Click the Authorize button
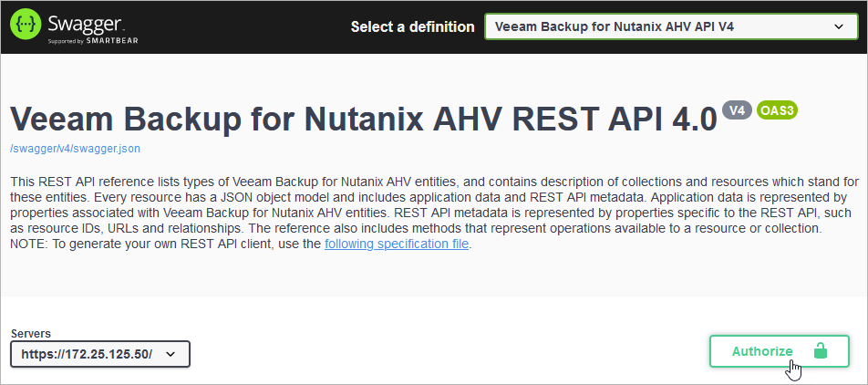This screenshot has width=868, height=385. (780, 351)
